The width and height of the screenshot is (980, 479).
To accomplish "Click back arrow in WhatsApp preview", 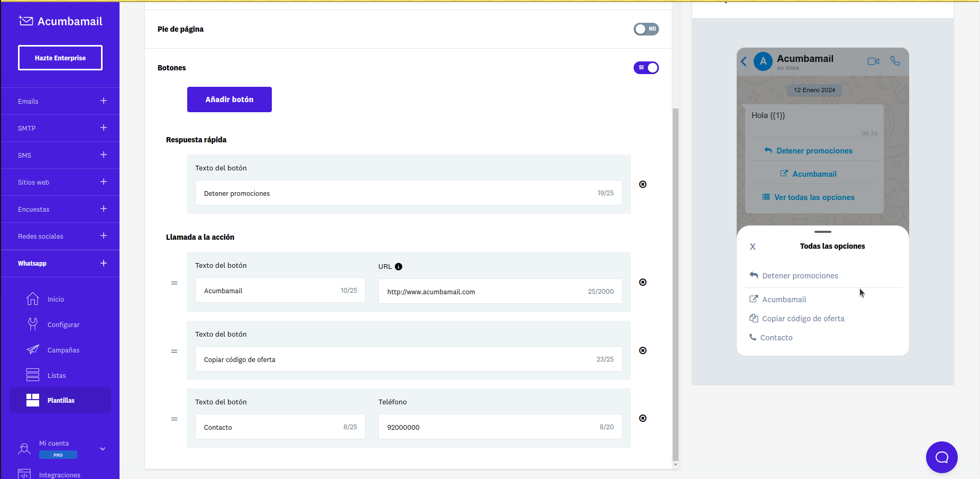I will tap(744, 61).
